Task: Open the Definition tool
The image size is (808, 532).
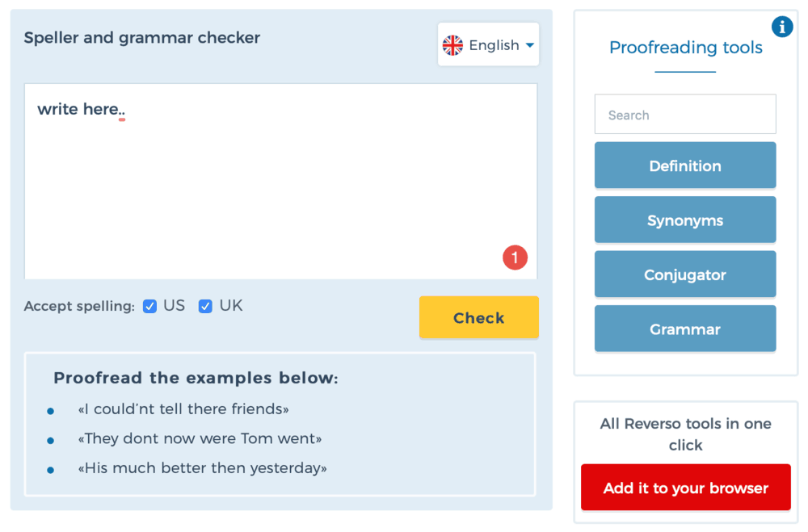Action: coord(685,165)
